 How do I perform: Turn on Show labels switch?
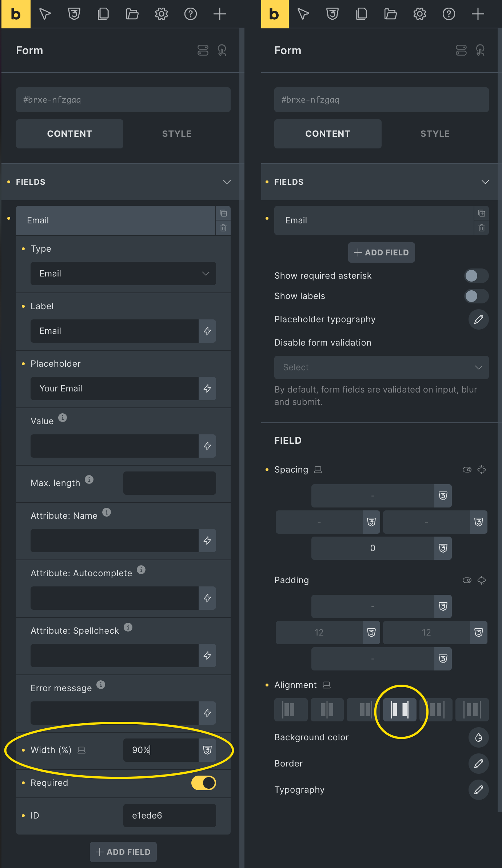pos(476,296)
